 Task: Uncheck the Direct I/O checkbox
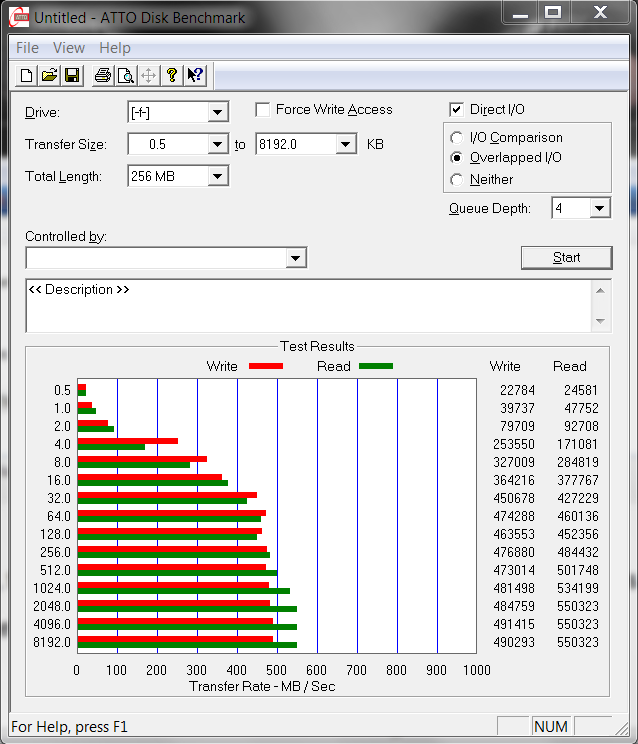(457, 110)
